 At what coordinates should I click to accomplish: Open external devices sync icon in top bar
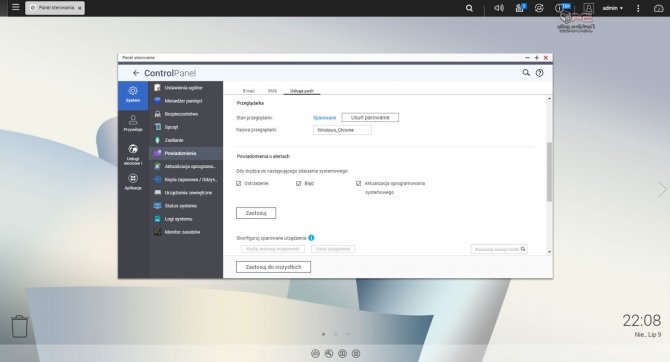tap(539, 8)
